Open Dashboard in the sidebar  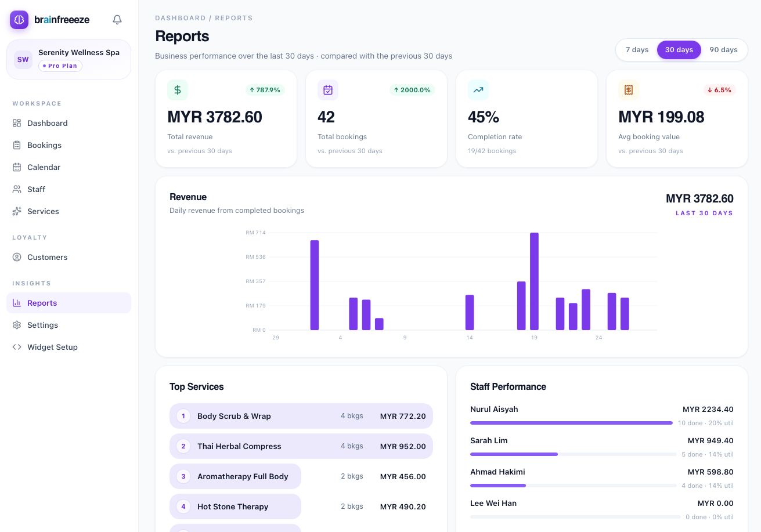tap(68, 123)
